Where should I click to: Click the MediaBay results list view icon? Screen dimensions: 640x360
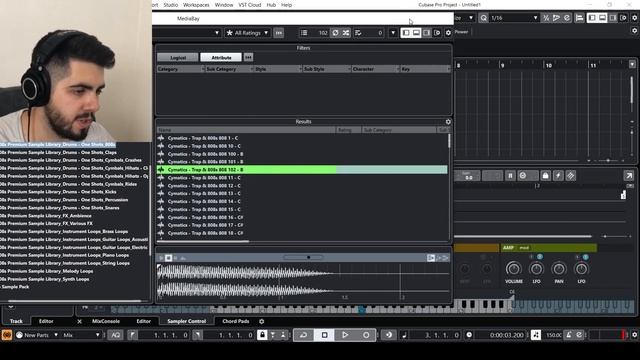click(x=304, y=33)
